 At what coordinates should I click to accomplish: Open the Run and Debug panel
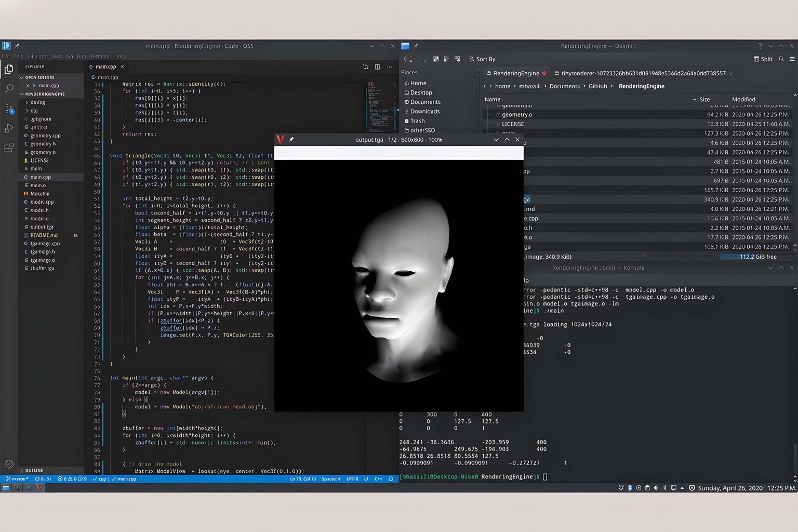click(8, 128)
